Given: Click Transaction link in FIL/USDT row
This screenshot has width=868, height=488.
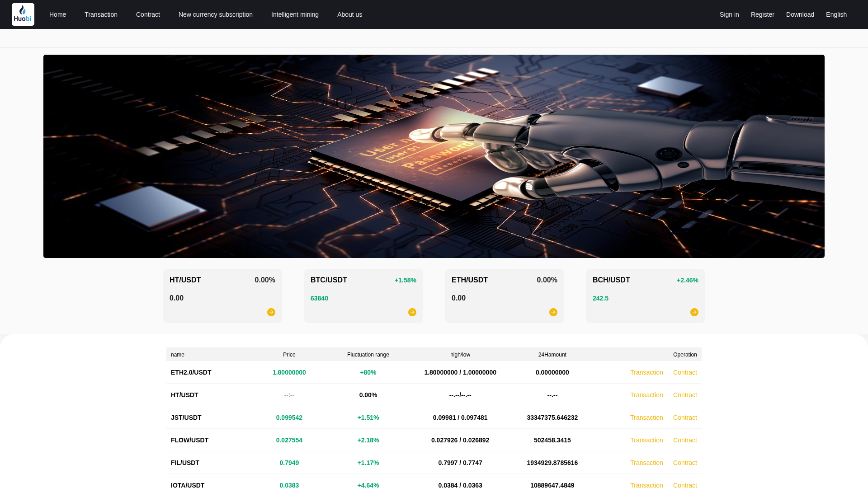Looking at the screenshot, I should click(x=646, y=463).
